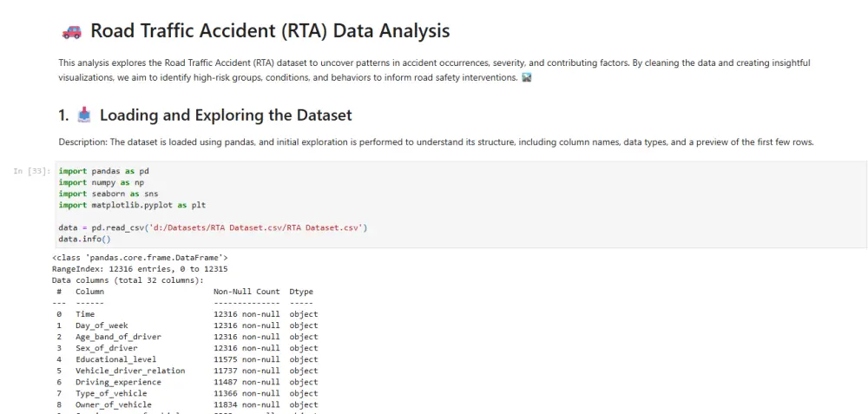Image resolution: width=868 pixels, height=414 pixels.
Task: Select the In [33] cell prompt
Action: 32,171
